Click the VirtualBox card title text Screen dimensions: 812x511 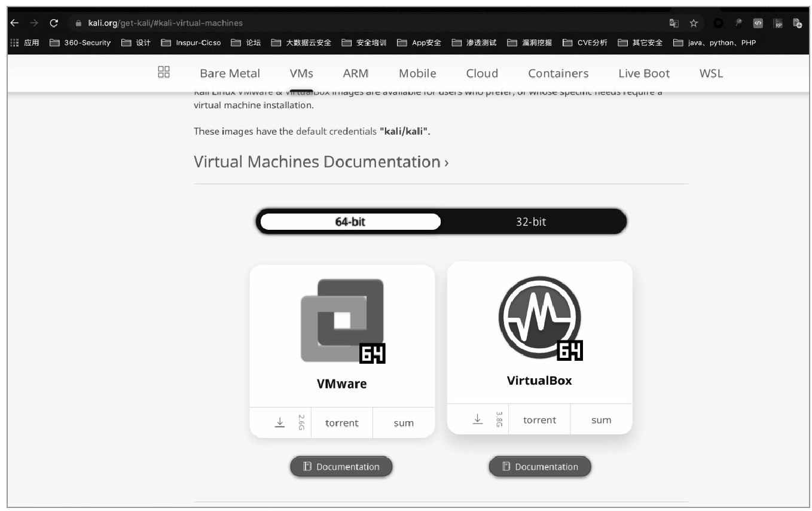point(539,381)
